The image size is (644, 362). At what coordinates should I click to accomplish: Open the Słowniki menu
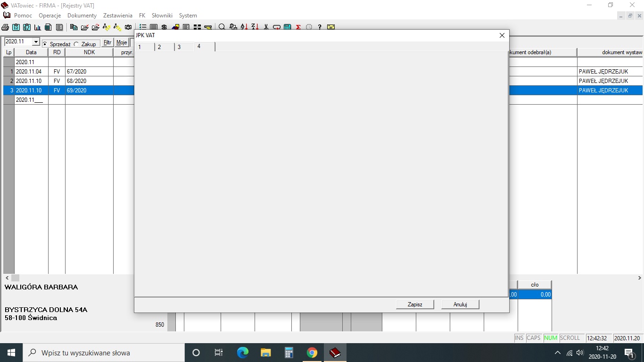tap(162, 16)
